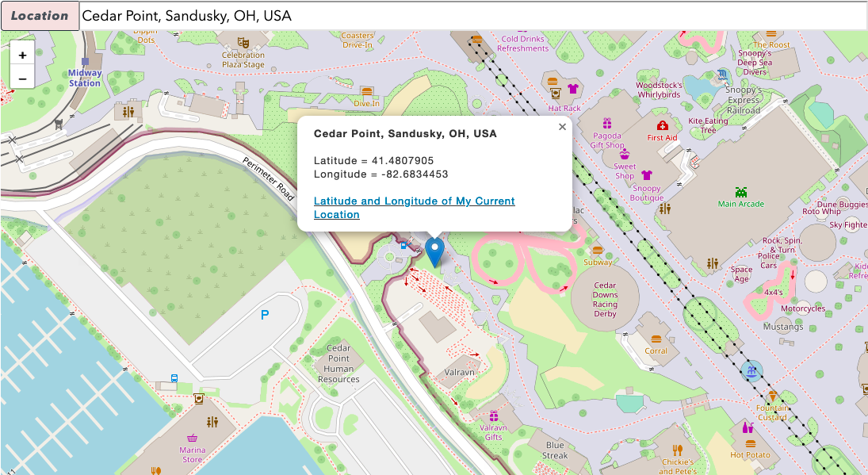Click the blue location pin marker
Image resolution: width=868 pixels, height=475 pixels.
(x=434, y=252)
